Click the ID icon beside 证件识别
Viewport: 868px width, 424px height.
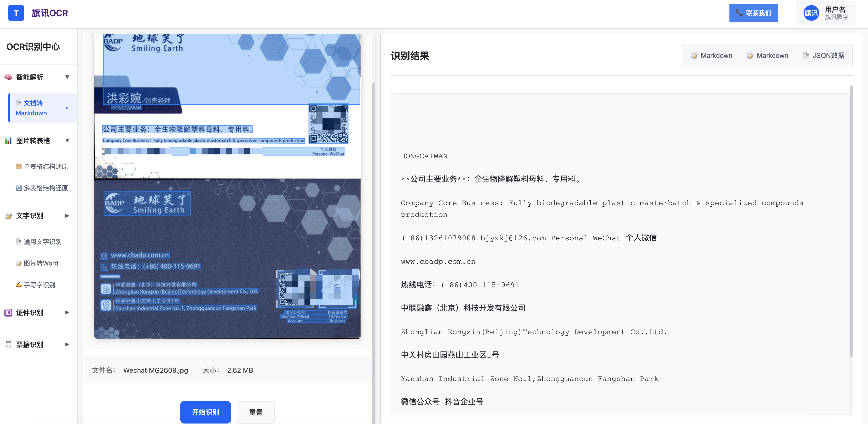tap(9, 313)
